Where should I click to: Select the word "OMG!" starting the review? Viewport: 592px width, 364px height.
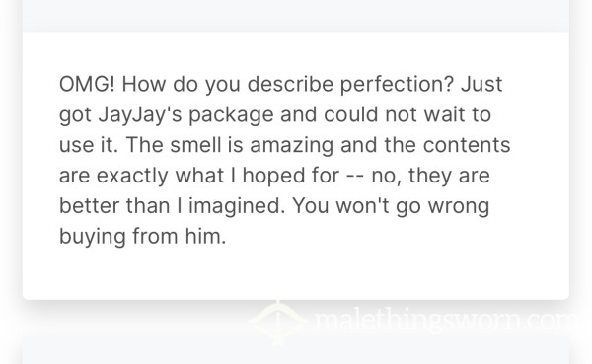pos(87,84)
